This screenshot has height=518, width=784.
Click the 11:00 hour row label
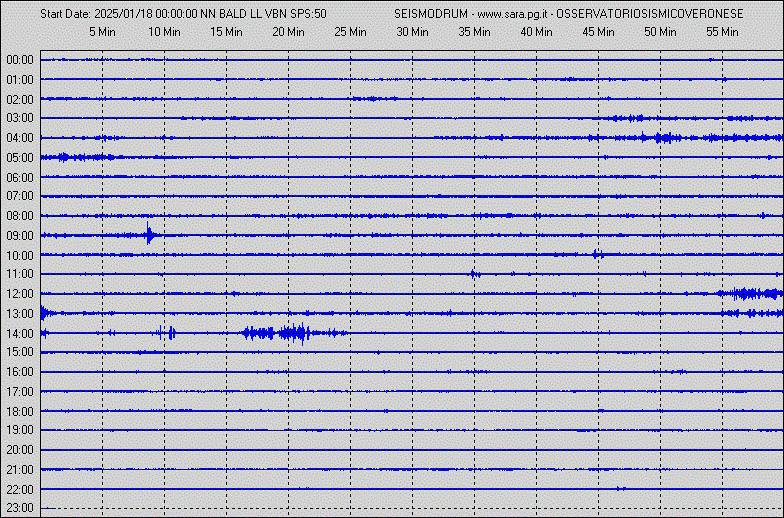point(20,274)
